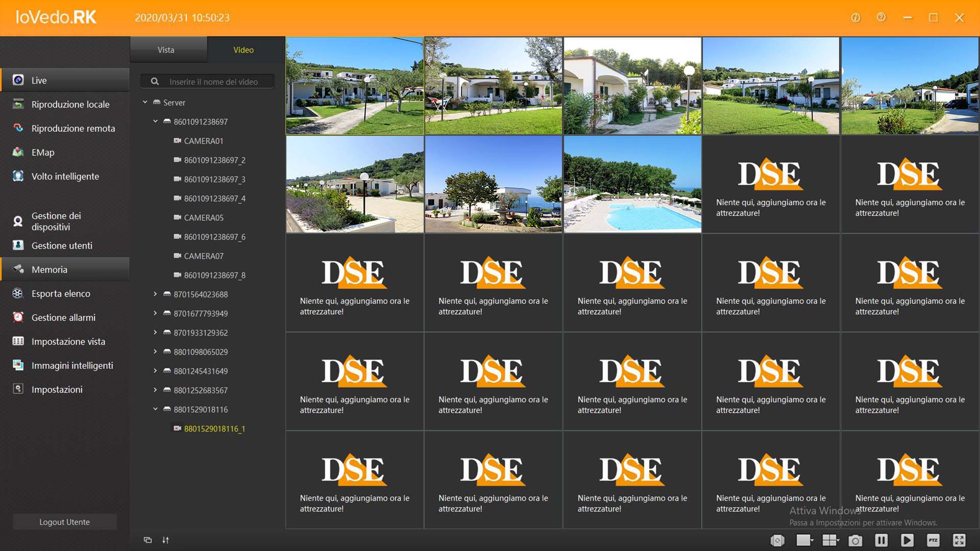Click the snapshot camera icon

[x=855, y=540]
